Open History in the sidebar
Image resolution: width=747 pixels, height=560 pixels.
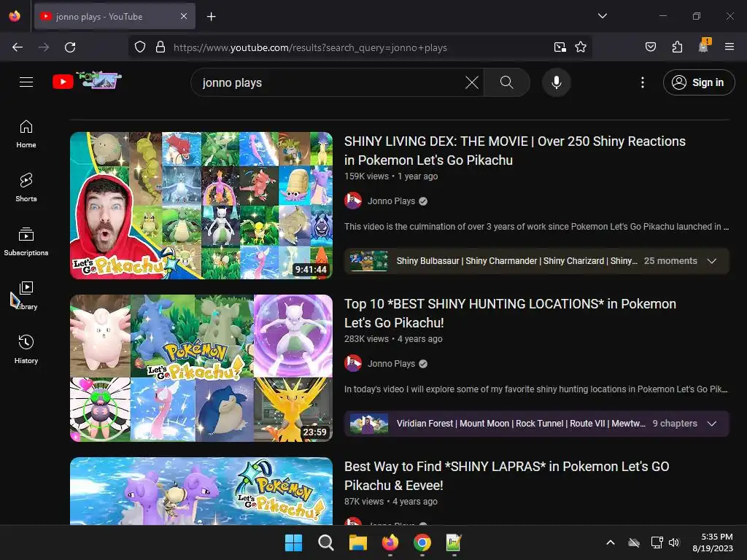tap(26, 349)
